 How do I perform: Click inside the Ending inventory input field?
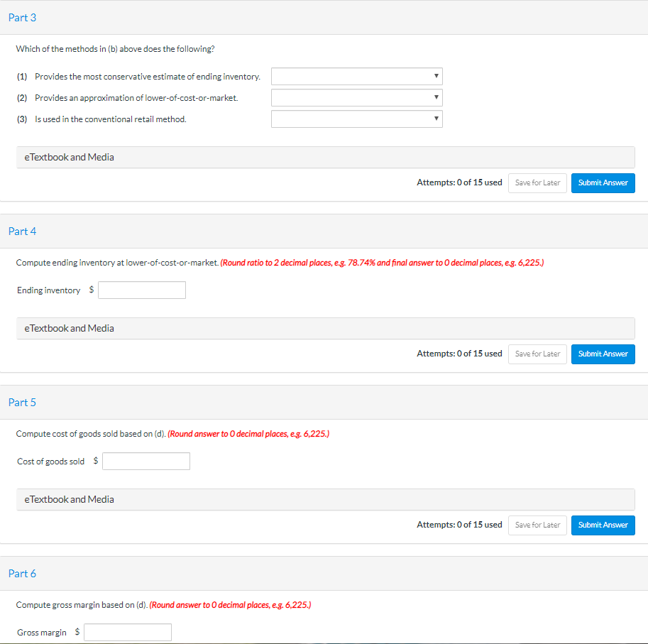click(x=141, y=290)
